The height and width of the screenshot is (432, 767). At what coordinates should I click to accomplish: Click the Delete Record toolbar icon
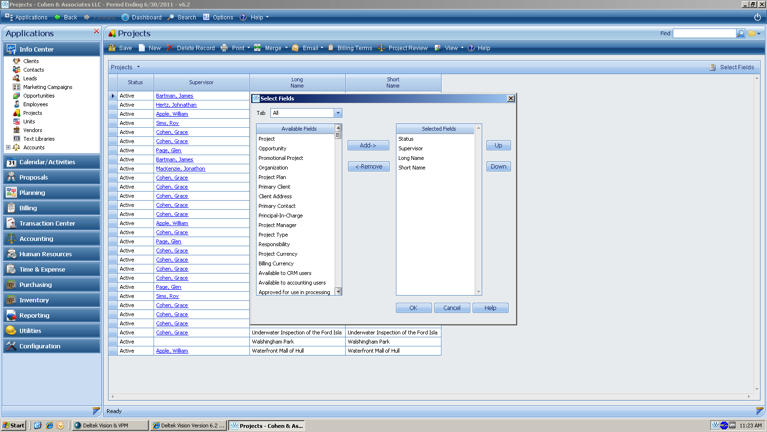171,48
